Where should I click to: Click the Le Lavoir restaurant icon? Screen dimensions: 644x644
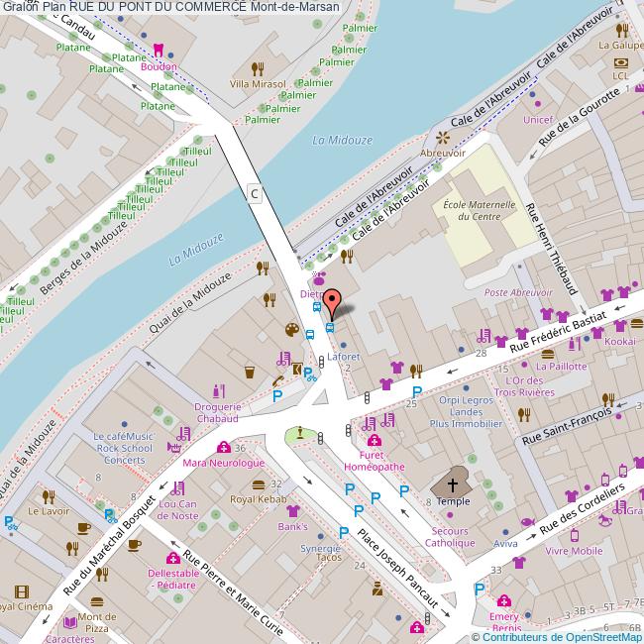point(48,496)
